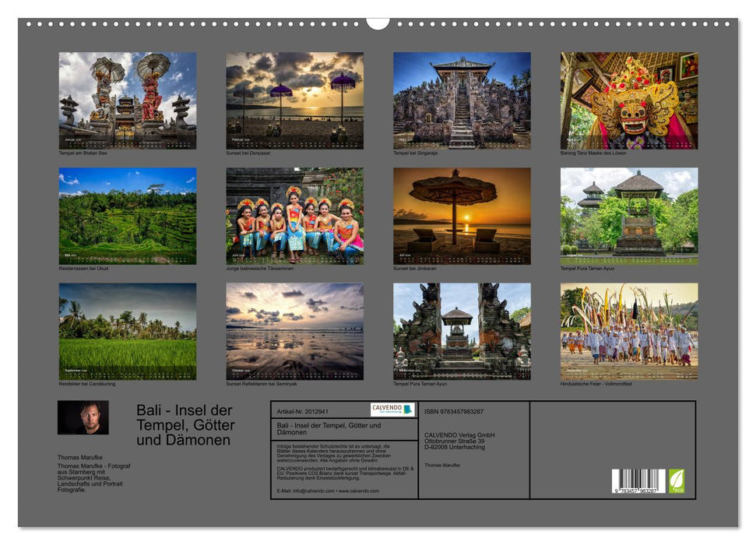
Task: Click the Artikel-Nr. 2012941 text
Action: (305, 410)
